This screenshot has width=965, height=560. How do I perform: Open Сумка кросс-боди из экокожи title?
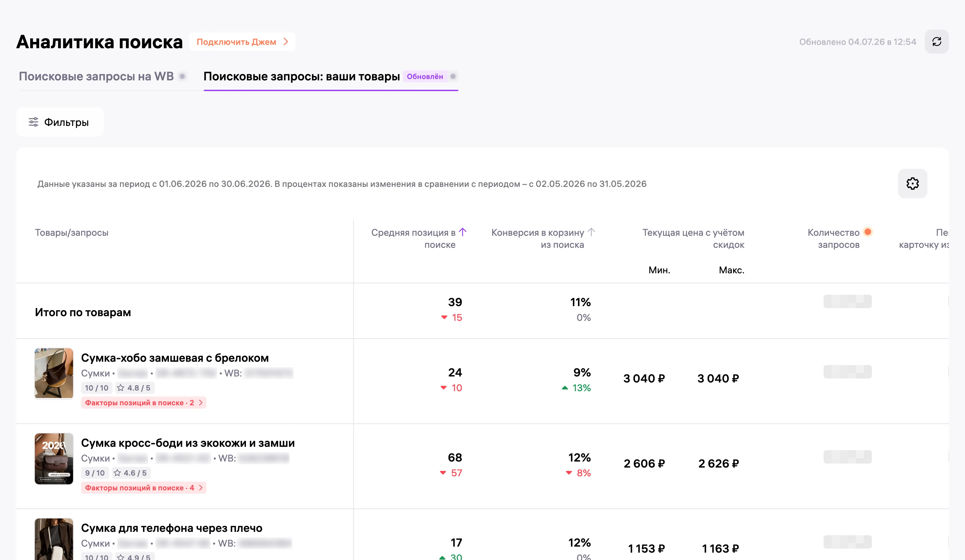tap(188, 443)
